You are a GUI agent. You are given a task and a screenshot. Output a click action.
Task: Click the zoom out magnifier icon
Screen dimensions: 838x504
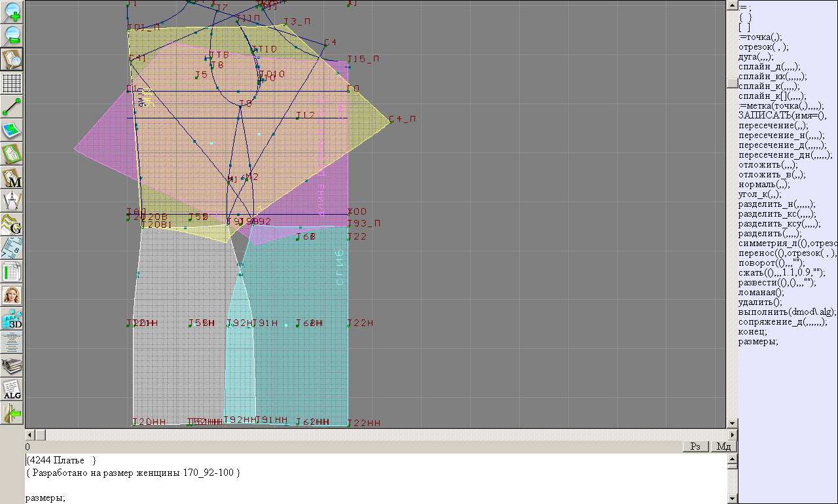12,35
